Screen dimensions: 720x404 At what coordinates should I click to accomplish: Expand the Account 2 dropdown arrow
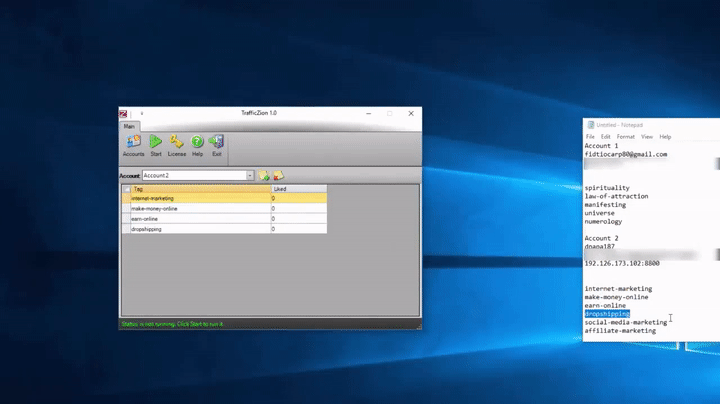(x=249, y=175)
